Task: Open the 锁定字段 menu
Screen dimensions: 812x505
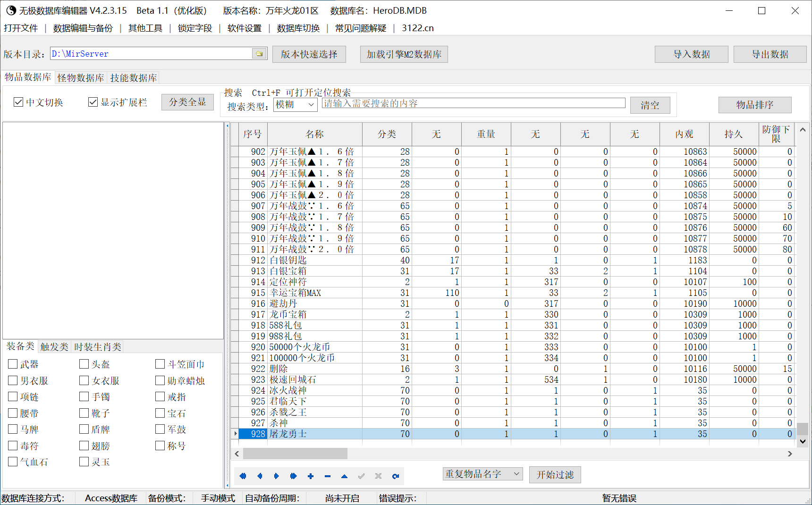Action: (195, 28)
